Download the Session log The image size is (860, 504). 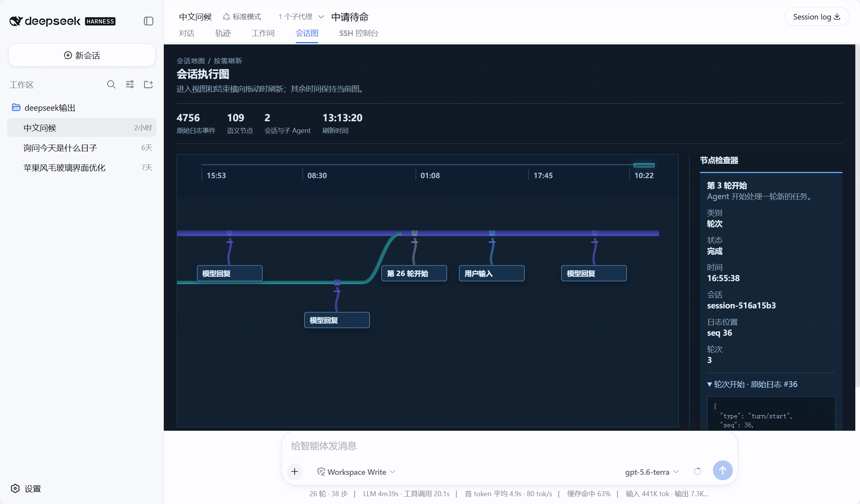pyautogui.click(x=817, y=17)
